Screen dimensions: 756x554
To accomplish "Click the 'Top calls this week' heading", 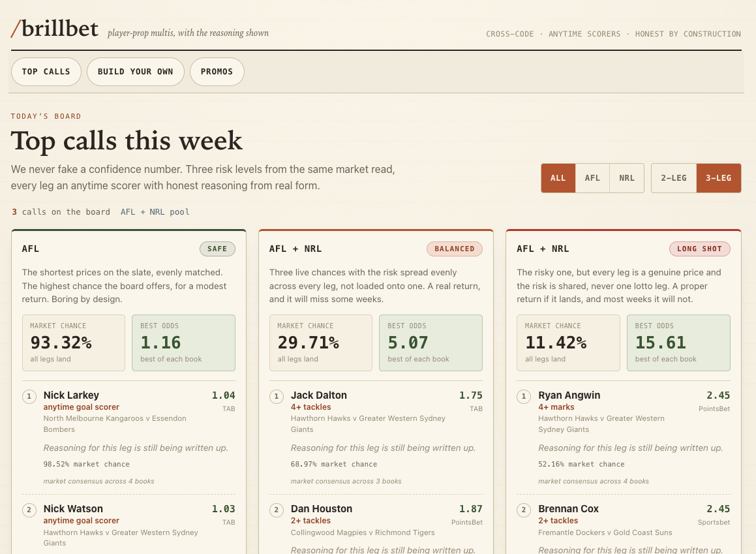I will (x=127, y=141).
